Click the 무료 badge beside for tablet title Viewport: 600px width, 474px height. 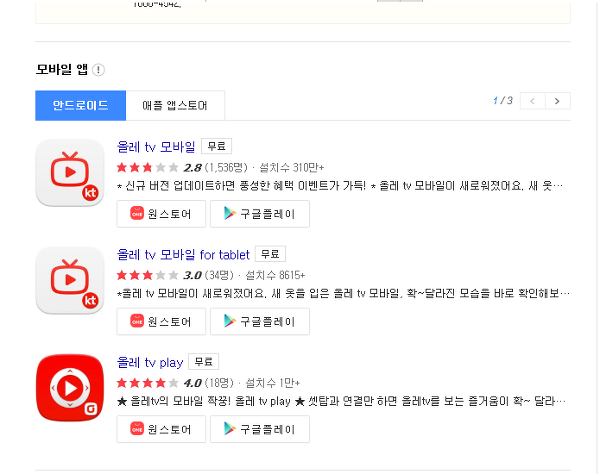tap(270, 254)
